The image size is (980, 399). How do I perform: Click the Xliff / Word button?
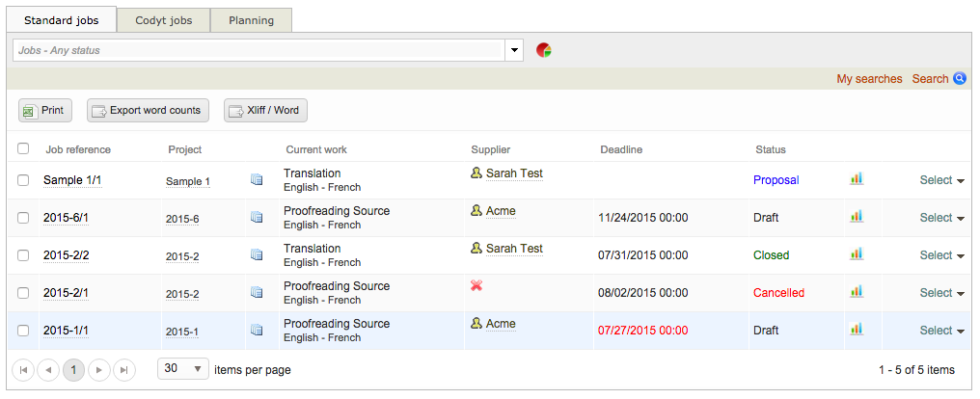[x=265, y=111]
